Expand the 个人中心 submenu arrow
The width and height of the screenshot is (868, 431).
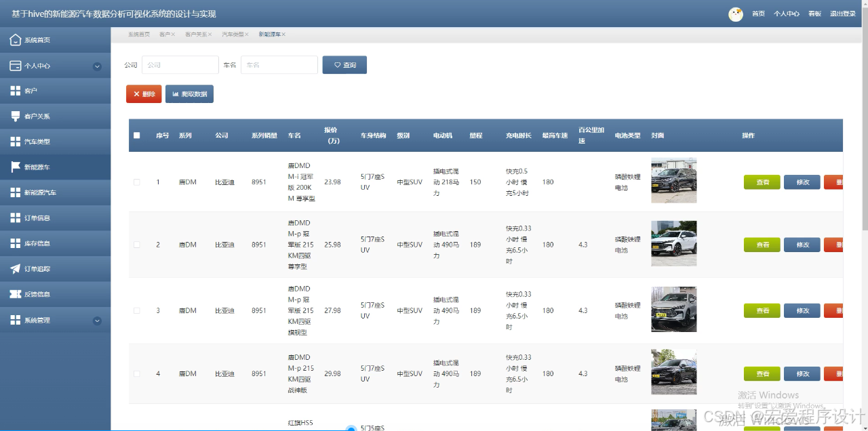[97, 66]
